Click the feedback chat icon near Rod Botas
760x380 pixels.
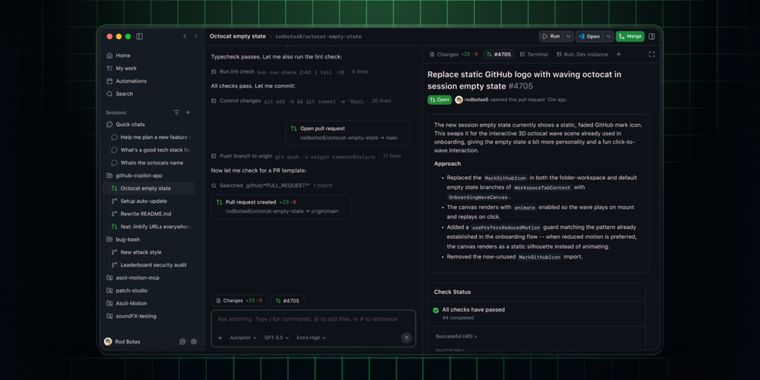coord(182,341)
